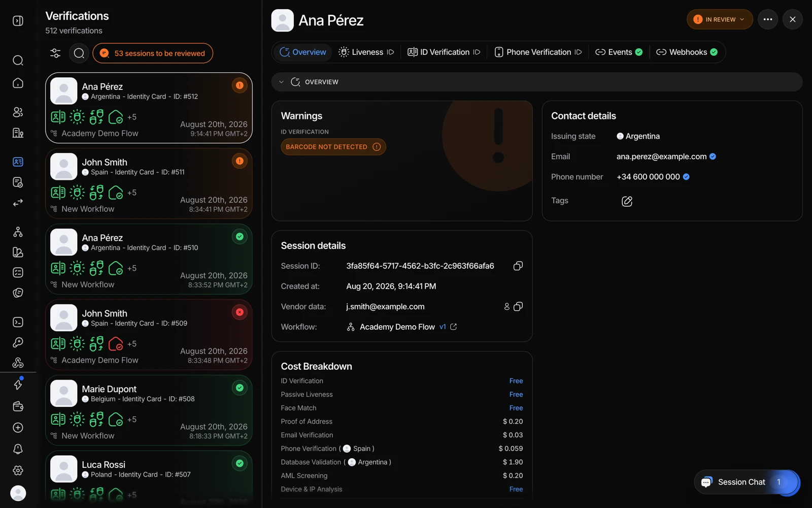
Task: Click the phone number +34 600 000 000
Action: coord(648,177)
